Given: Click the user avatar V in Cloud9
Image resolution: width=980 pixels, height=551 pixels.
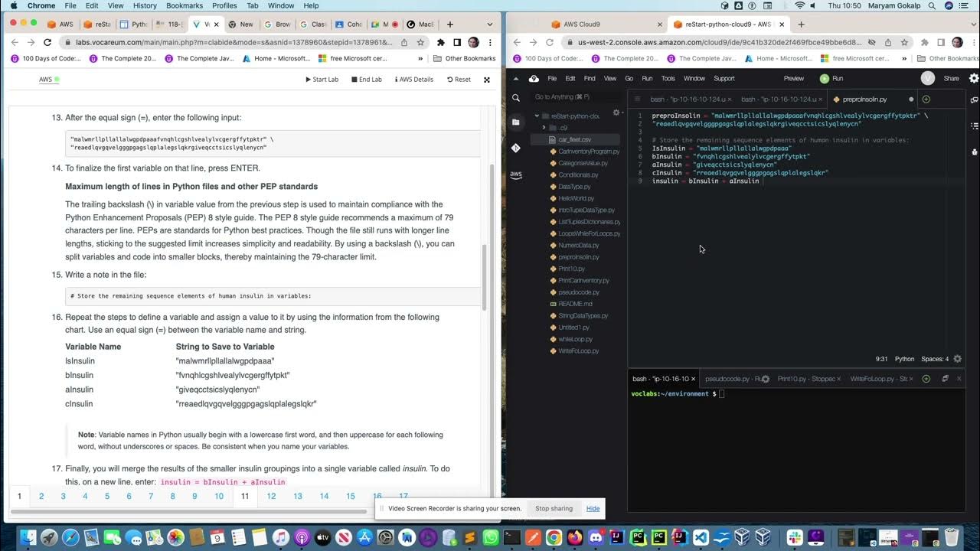Looking at the screenshot, I should coord(928,78).
